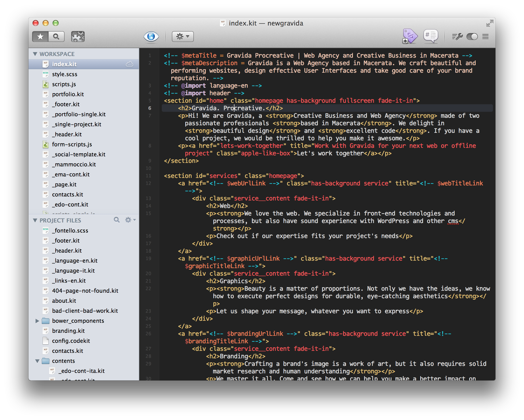This screenshot has width=524, height=420.
Task: Collapse the WORKSPACE section triangle
Action: (35, 54)
